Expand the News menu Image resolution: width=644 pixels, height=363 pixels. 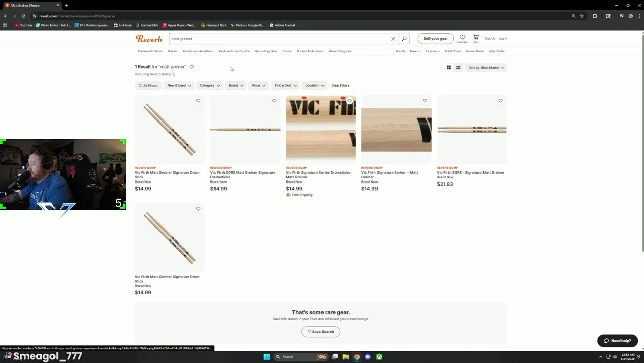(415, 51)
